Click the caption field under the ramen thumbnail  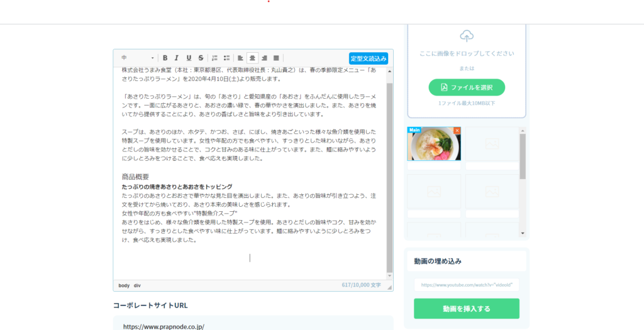[x=434, y=166]
